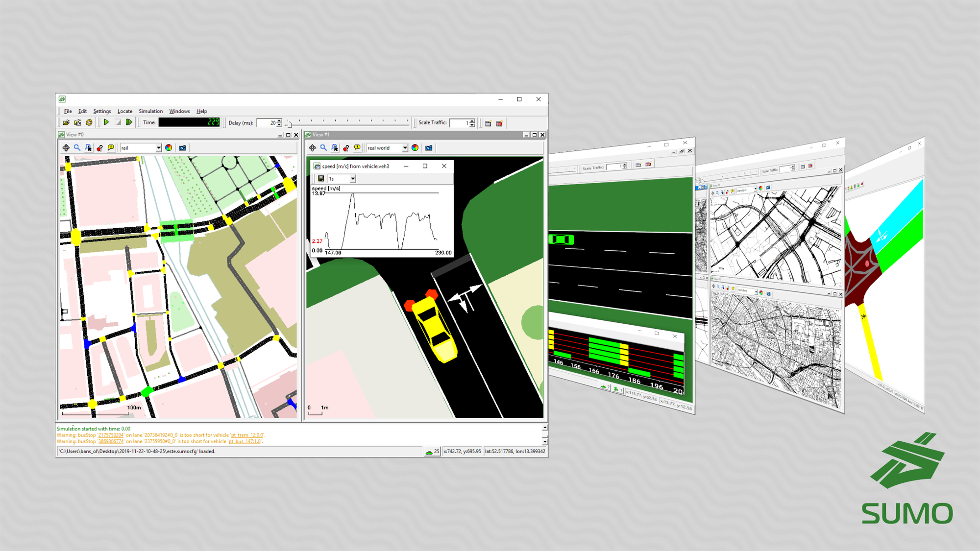Start the simulation with the green play icon
980x551 pixels.
[106, 122]
